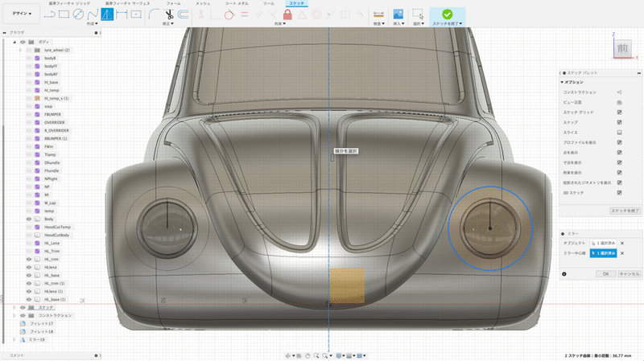Select the Line sketch tool

pos(50,14)
